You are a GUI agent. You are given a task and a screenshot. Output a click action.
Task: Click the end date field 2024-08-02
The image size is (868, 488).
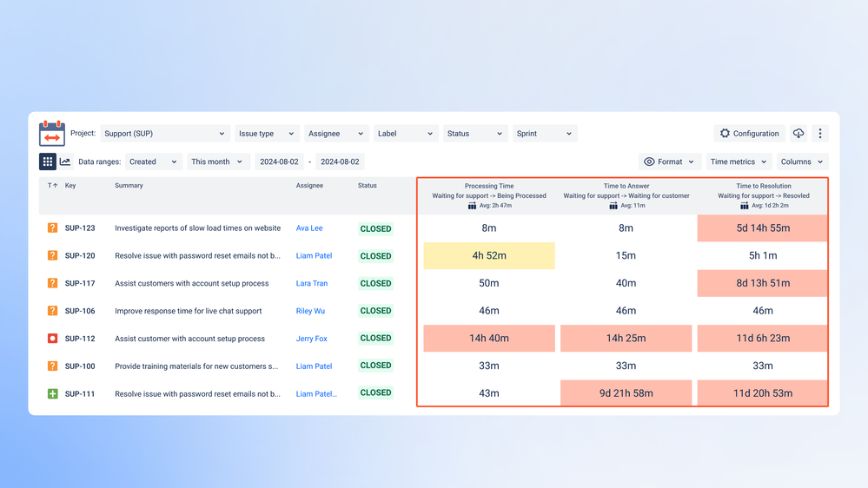340,162
